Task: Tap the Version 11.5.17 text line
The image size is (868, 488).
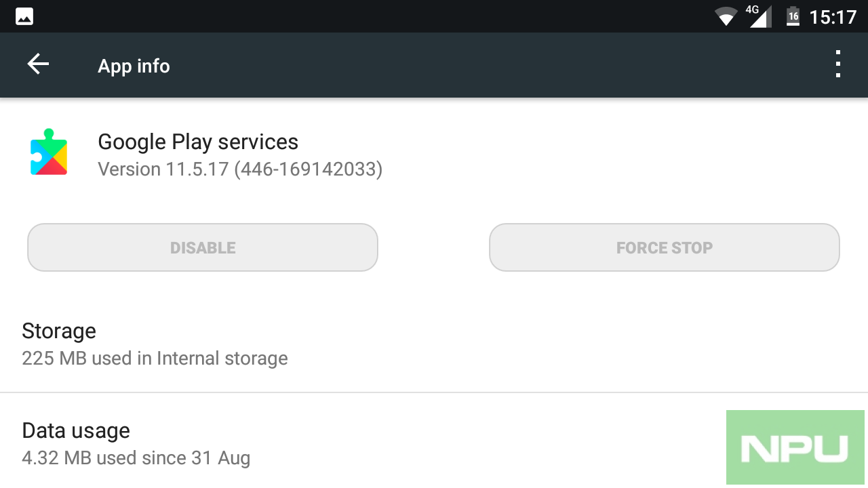Action: pyautogui.click(x=240, y=169)
